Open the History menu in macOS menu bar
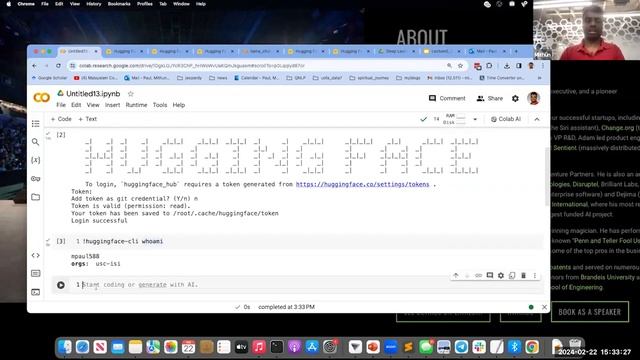This screenshot has width=640, height=360. pos(93,4)
